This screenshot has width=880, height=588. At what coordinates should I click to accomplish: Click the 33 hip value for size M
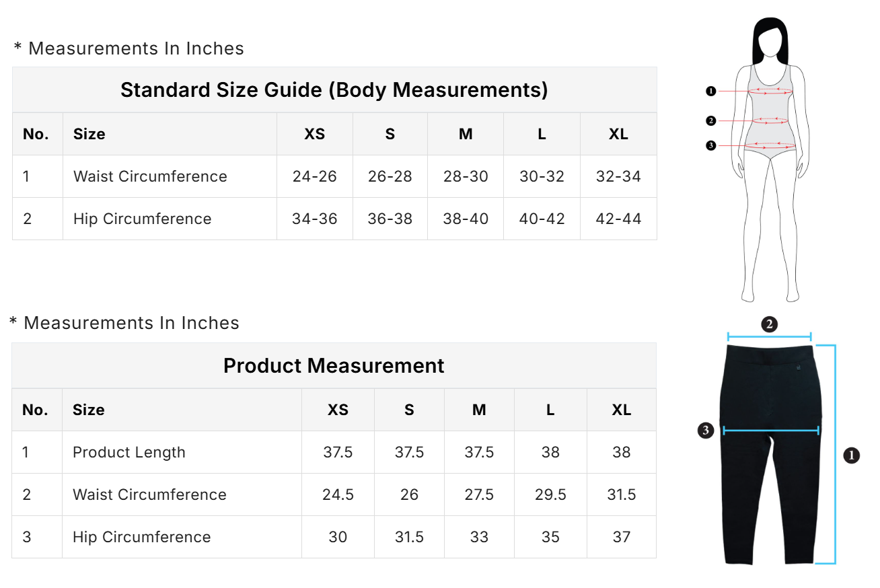tap(479, 538)
